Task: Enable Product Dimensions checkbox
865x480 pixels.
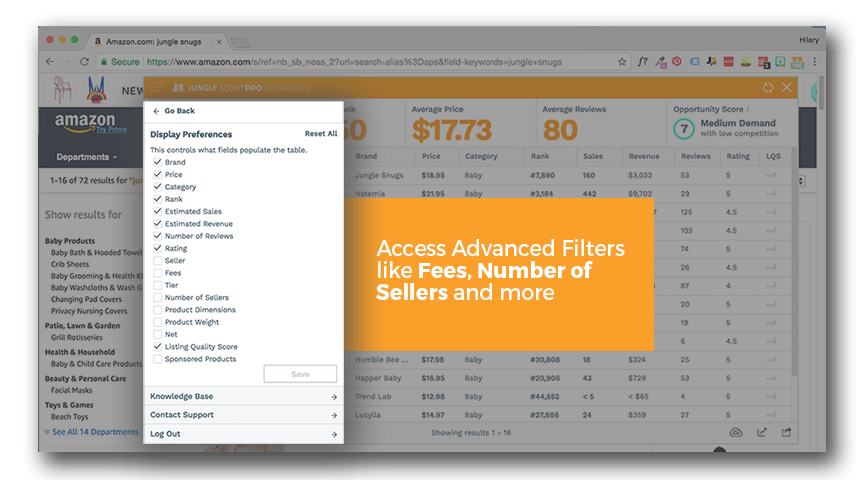Action: click(x=158, y=310)
